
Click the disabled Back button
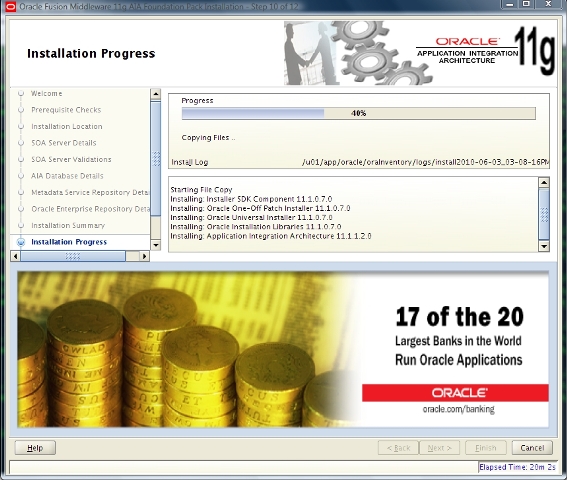(398, 447)
